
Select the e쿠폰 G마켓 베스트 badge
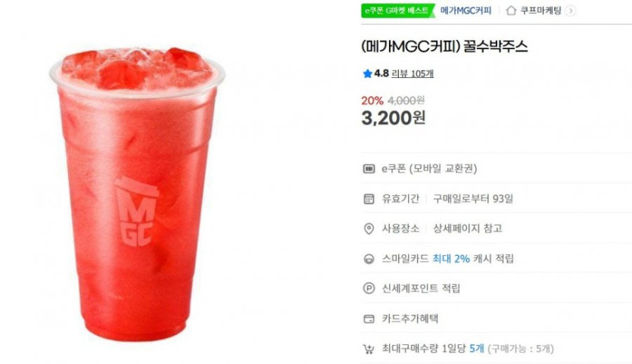pyautogui.click(x=397, y=11)
